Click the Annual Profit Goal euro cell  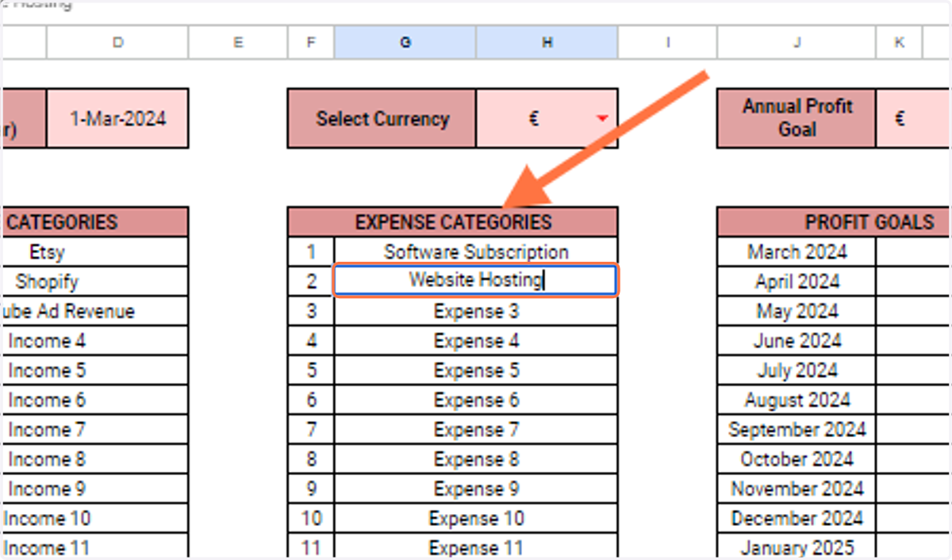point(914,118)
